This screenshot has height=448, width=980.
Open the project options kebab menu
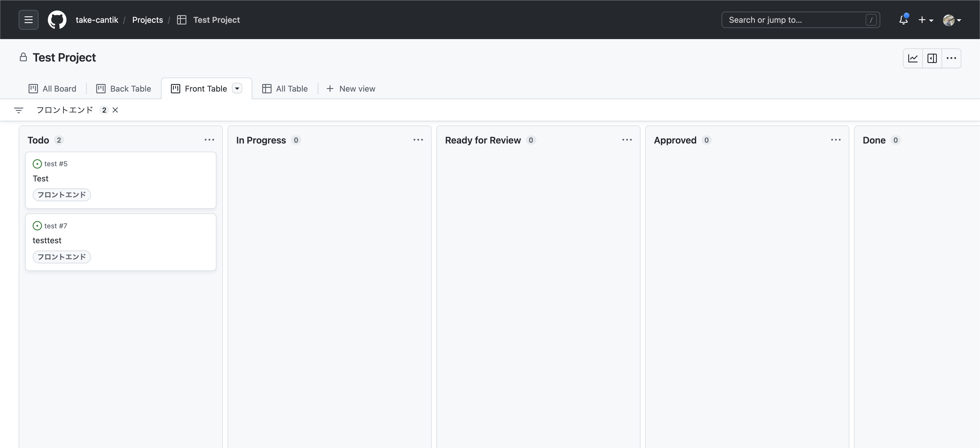tap(951, 58)
